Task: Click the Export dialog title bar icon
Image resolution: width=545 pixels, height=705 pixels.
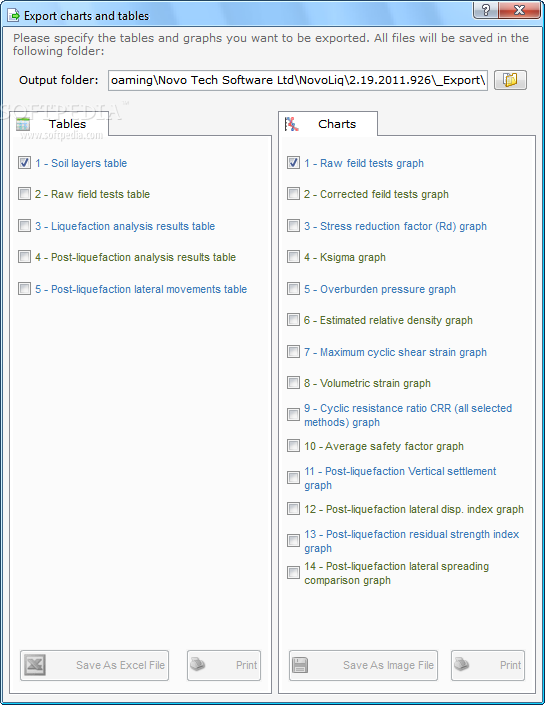Action: pyautogui.click(x=13, y=16)
